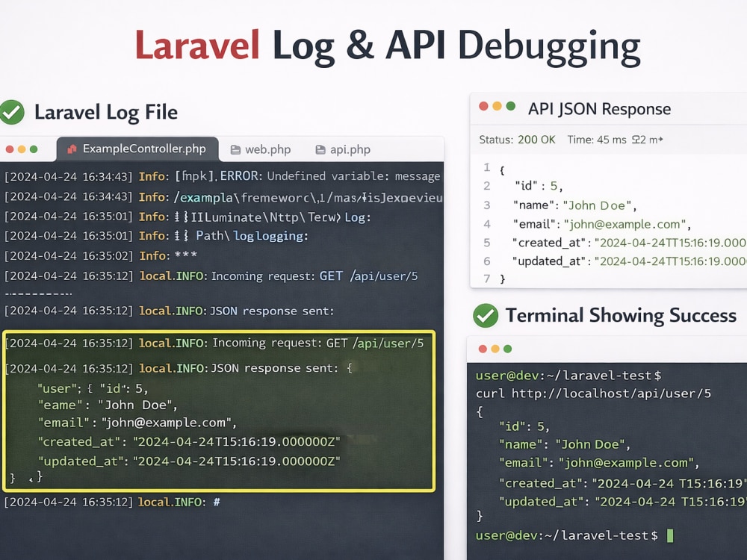This screenshot has height=560, width=747.
Task: Click log line 'IlLuminate\Nttp\Tew) Log:'
Action: (x=187, y=217)
